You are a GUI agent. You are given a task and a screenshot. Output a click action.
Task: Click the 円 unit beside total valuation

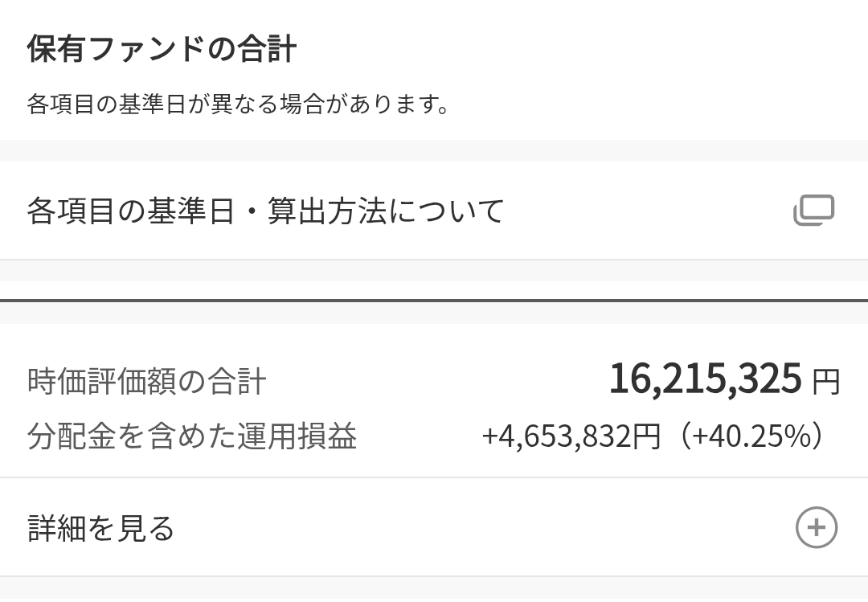click(826, 382)
